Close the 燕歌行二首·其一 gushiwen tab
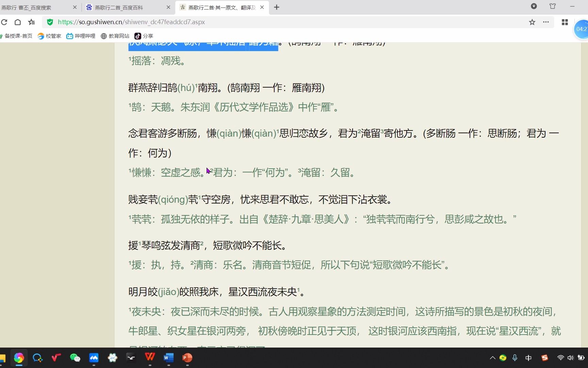Image resolution: width=588 pixels, height=368 pixels. pos(262,7)
